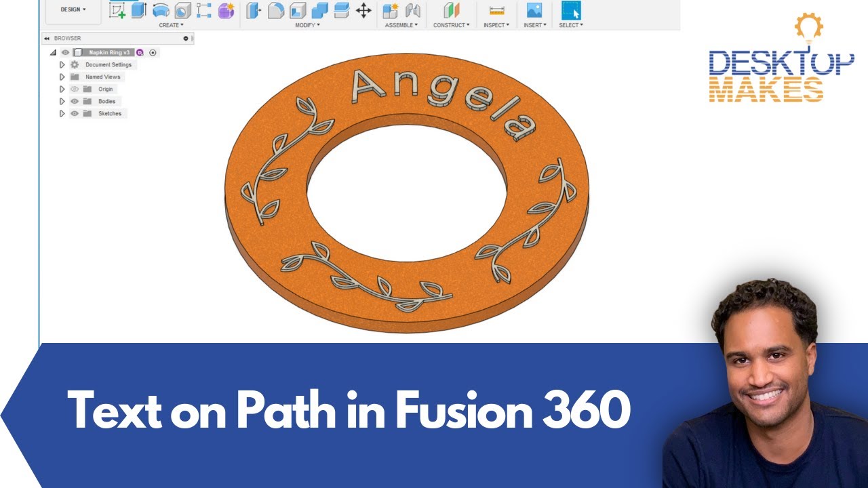Select the Extrude tool icon
The image size is (868, 488).
(x=139, y=10)
